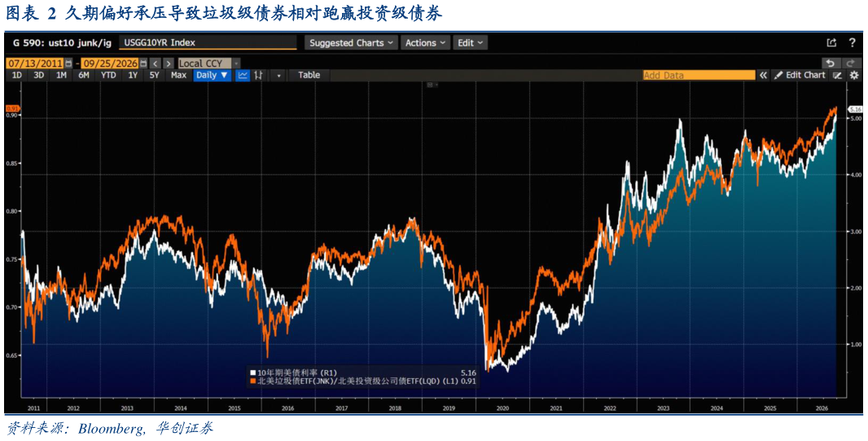Select the 1Y time range

pos(133,75)
